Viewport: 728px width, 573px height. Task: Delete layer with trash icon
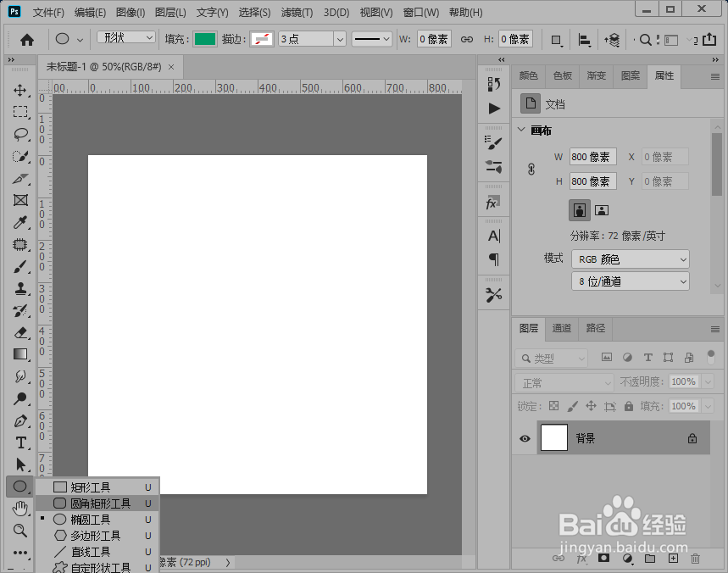695,559
